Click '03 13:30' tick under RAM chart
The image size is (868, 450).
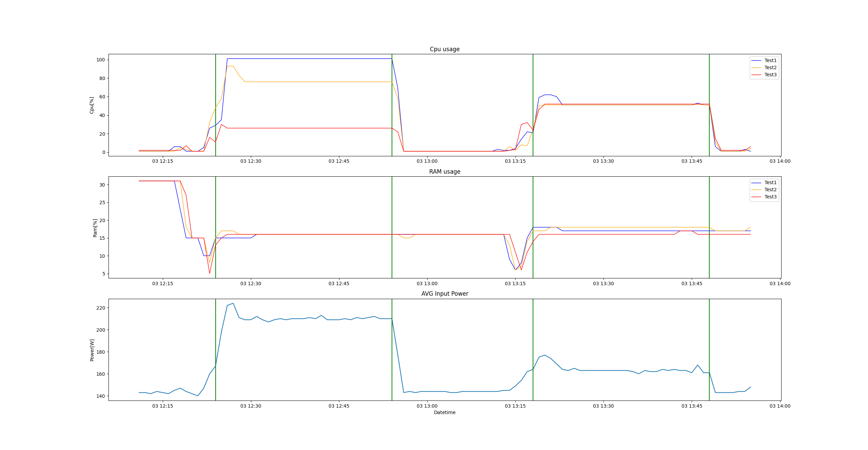pos(604,283)
